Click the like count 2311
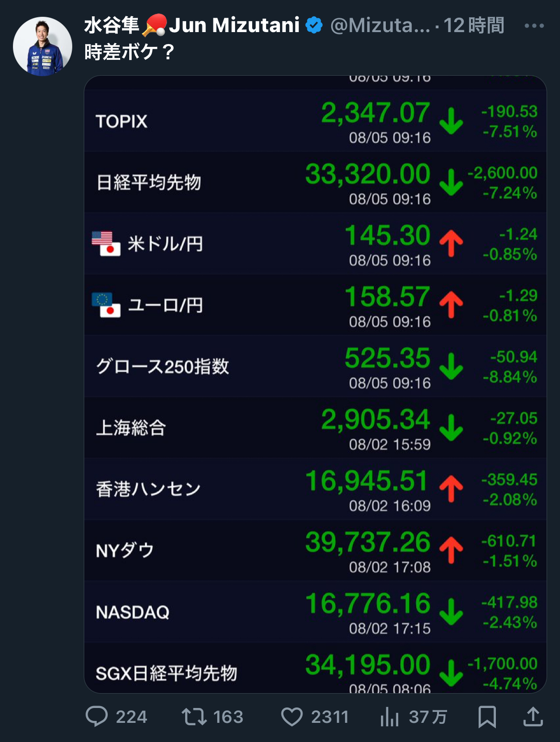The image size is (560, 742). (x=330, y=717)
